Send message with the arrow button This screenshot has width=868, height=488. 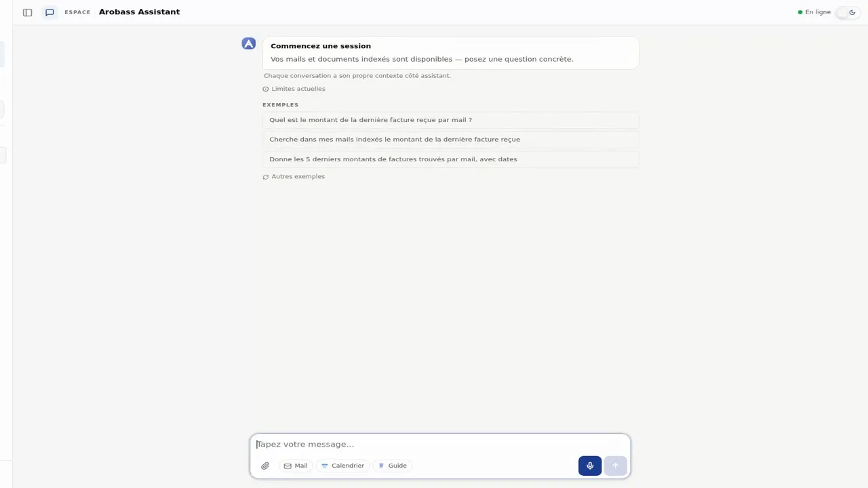point(616,466)
